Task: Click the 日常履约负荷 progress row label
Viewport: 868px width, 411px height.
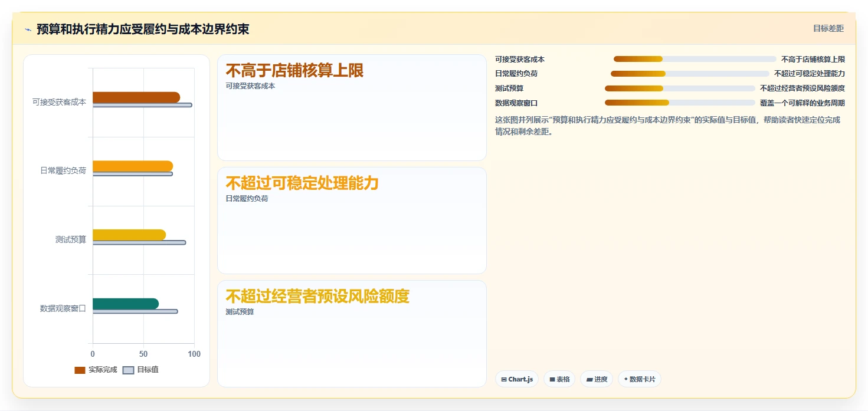Action: pos(516,74)
